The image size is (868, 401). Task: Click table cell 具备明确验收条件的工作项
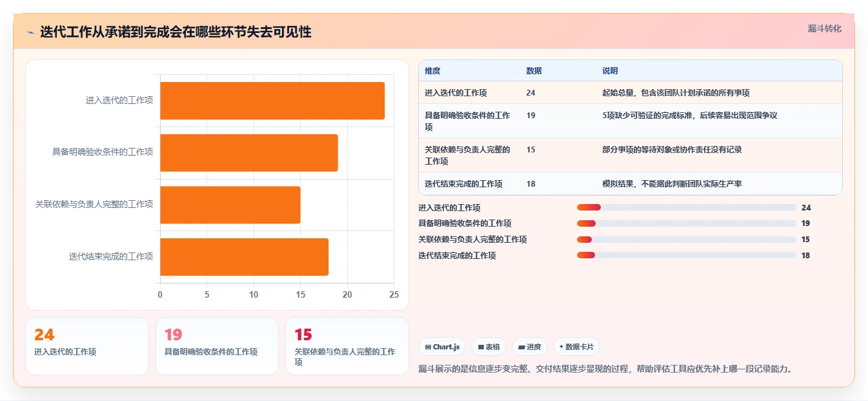click(468, 121)
